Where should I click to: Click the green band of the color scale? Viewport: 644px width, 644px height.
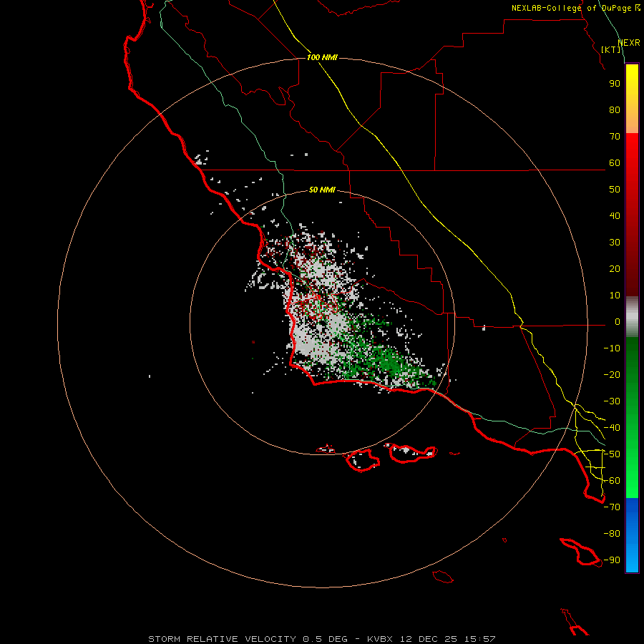coord(632,418)
